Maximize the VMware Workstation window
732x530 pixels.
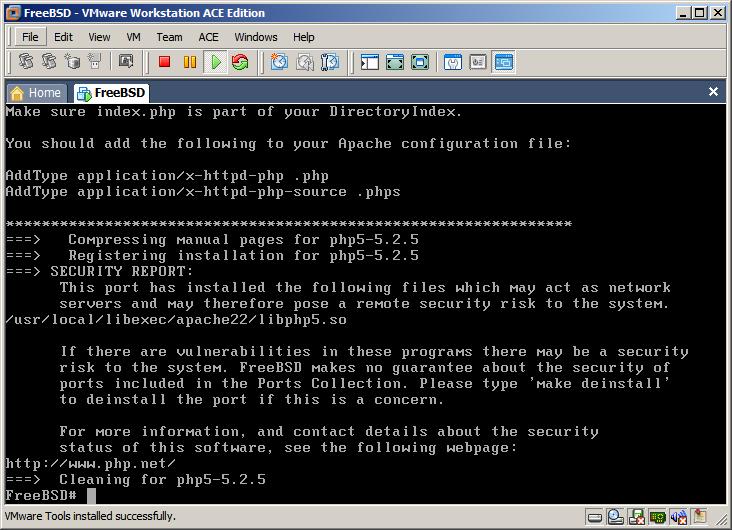coord(700,13)
